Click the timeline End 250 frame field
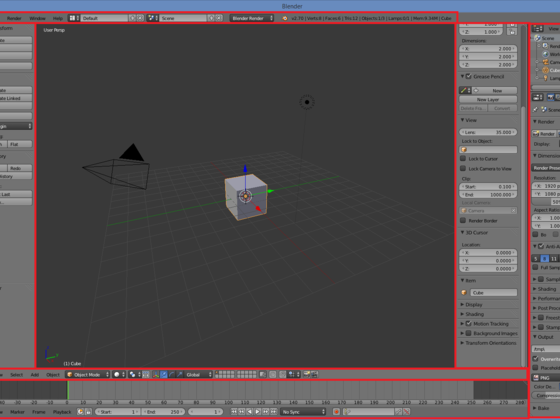Viewport: 560px width, 420px height. pos(163,412)
